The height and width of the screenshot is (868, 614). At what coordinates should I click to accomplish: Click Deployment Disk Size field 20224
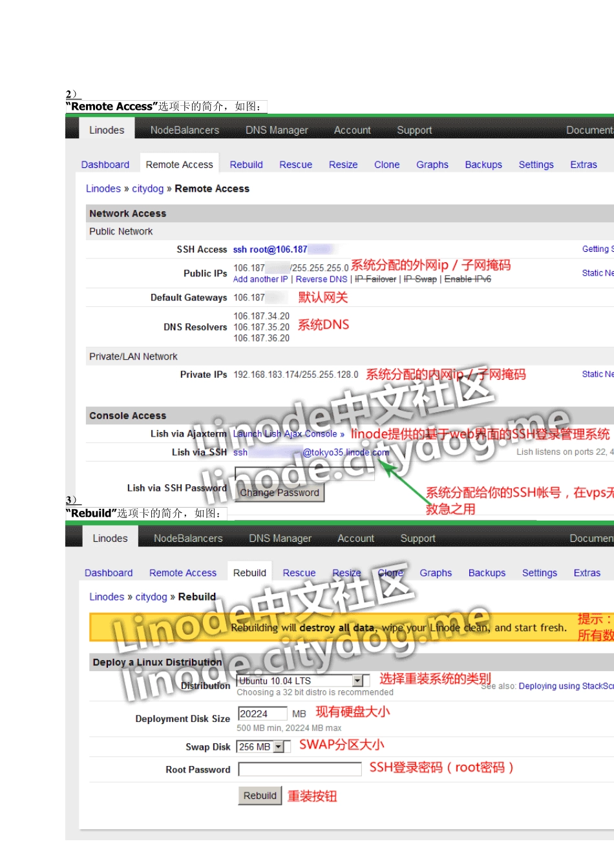coord(262,714)
